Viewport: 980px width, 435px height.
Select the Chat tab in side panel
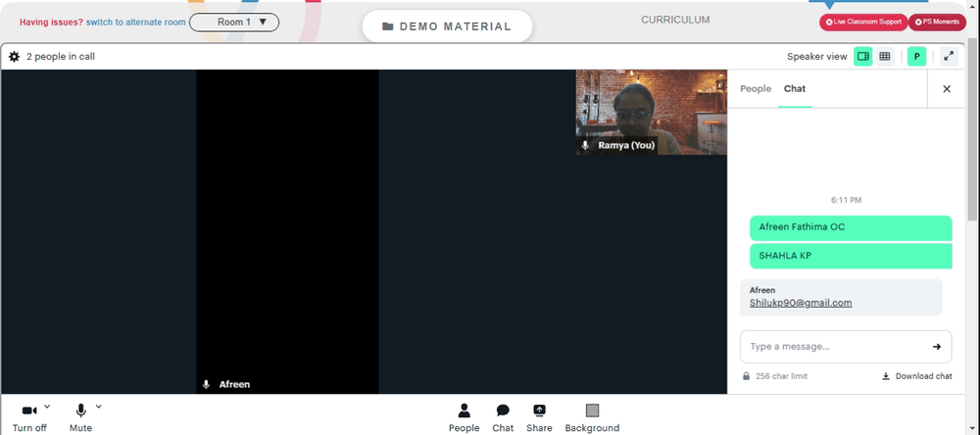pyautogui.click(x=795, y=89)
